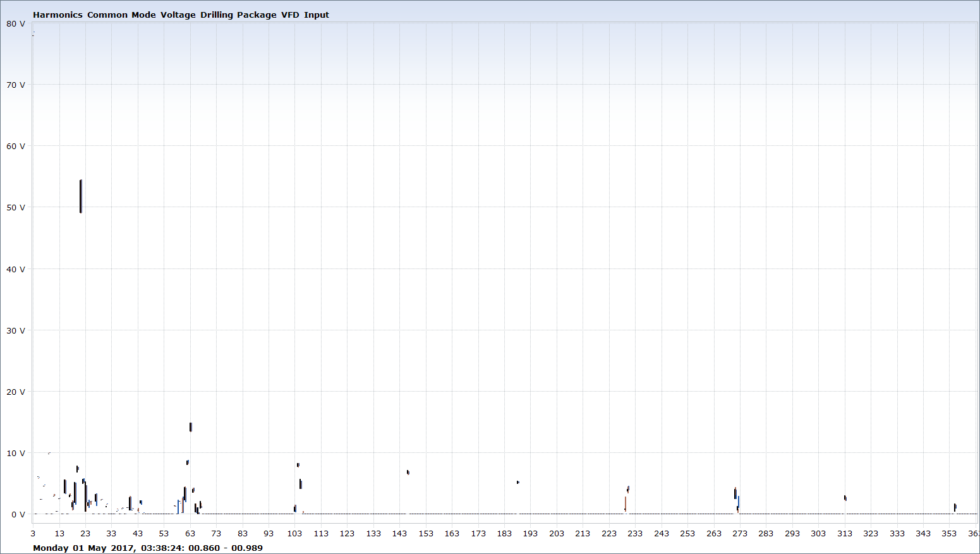Screen dimensions: 980x554
Task: Click x-axis label 83
Action: coord(243,533)
